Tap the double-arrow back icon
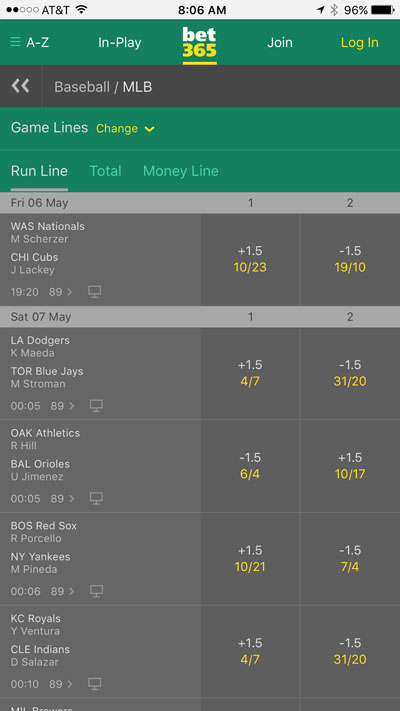Viewport: 400px width, 711px height. [x=20, y=86]
